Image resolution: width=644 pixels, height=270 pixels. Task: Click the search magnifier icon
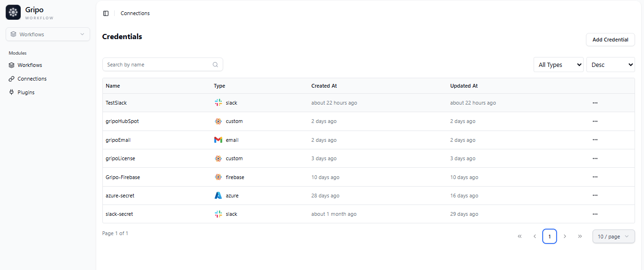coord(216,65)
